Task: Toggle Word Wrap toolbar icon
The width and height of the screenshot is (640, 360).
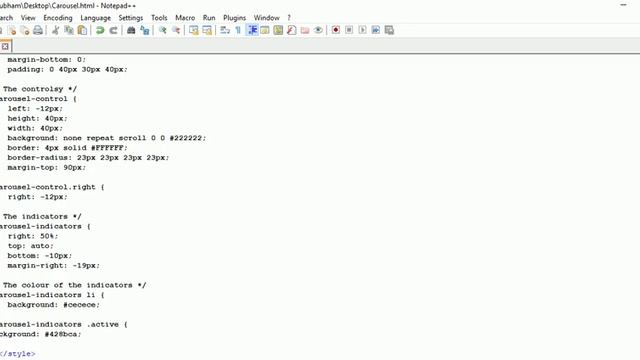Action: point(225,30)
